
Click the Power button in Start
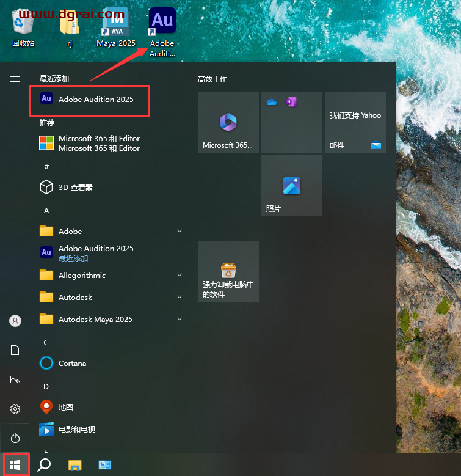15,438
